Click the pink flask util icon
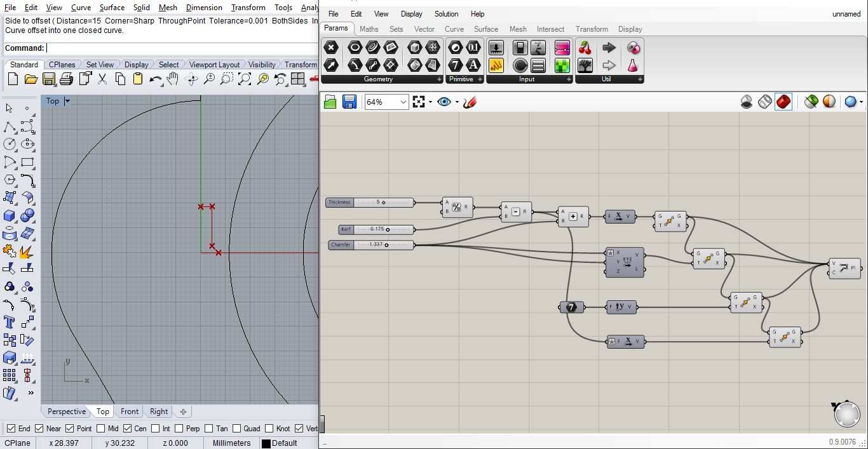This screenshot has height=449, width=868. tap(633, 65)
